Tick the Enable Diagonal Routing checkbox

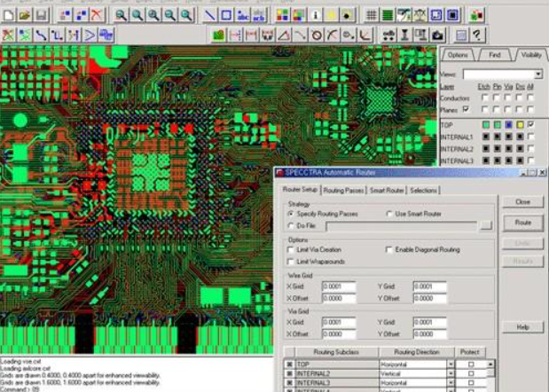(389, 250)
